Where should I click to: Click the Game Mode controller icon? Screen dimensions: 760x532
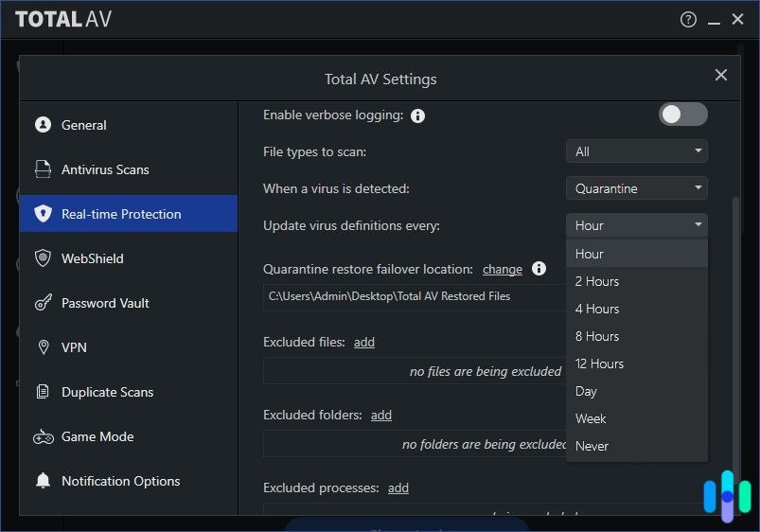click(43, 436)
